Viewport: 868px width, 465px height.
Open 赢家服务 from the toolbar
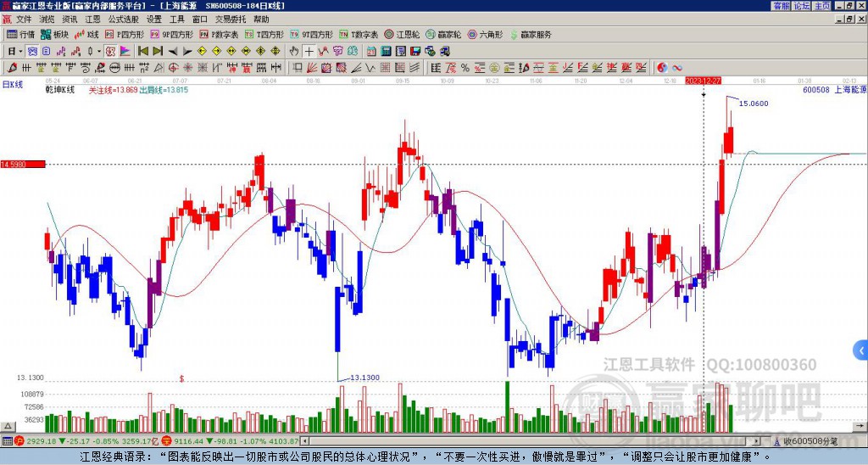pos(531,34)
